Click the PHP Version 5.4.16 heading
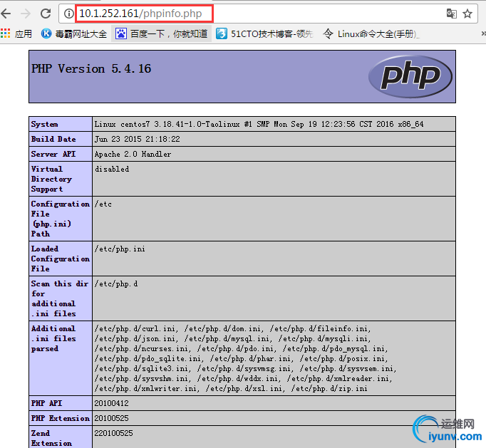 pos(91,68)
